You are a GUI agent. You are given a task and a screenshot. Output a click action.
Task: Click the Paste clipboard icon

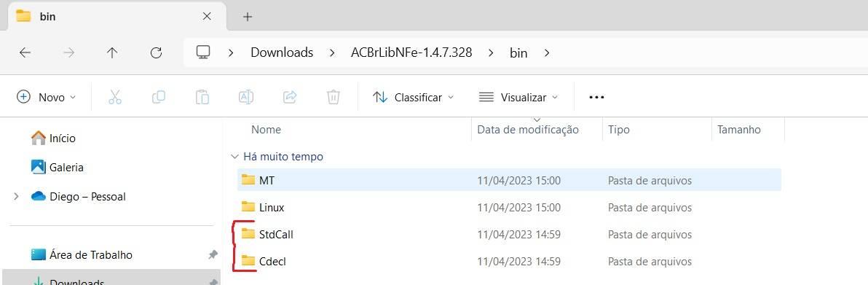[202, 97]
